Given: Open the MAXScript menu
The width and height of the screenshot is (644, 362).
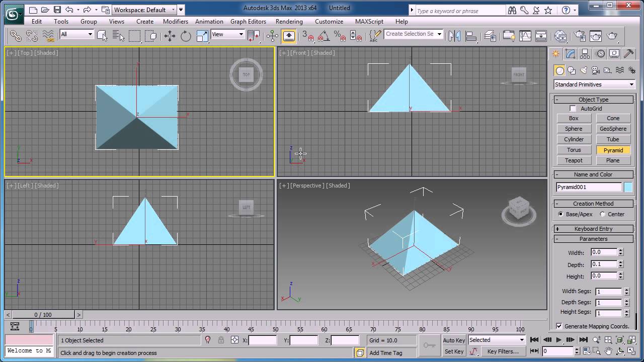Looking at the screenshot, I should coord(369,22).
